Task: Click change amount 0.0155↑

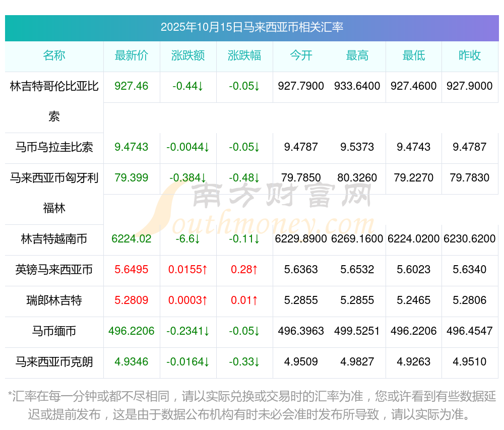Action: pos(187,269)
